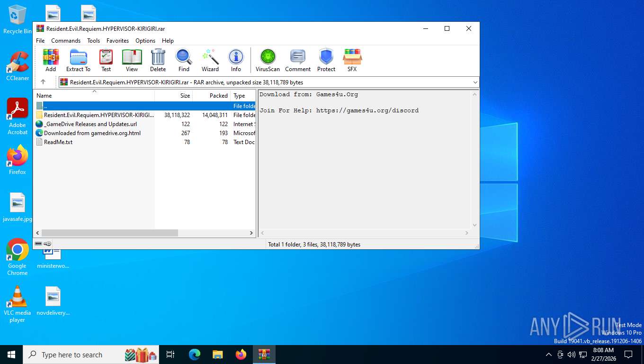The width and height of the screenshot is (644, 364).
Task: Expand the archive path dropdown
Action: click(475, 82)
